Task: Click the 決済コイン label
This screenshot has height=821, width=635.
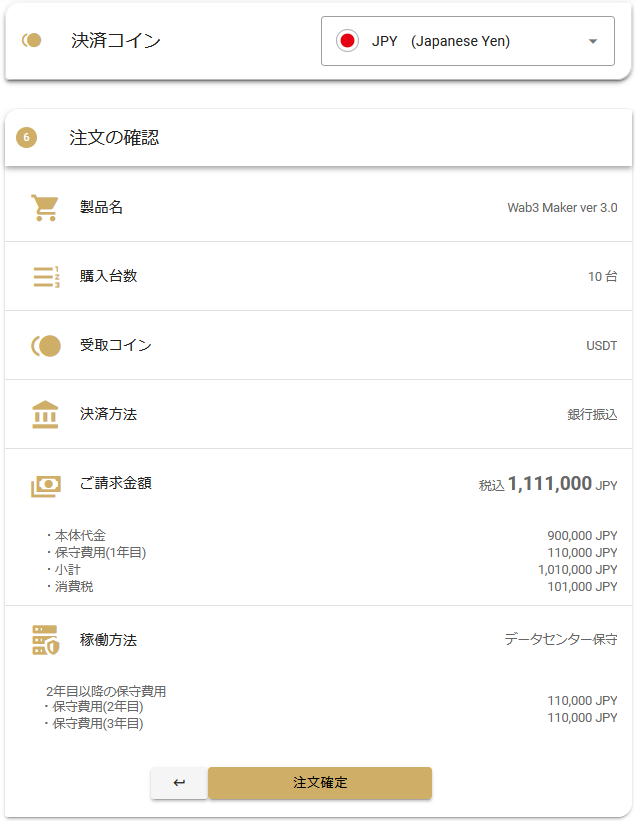Action: pyautogui.click(x=116, y=40)
